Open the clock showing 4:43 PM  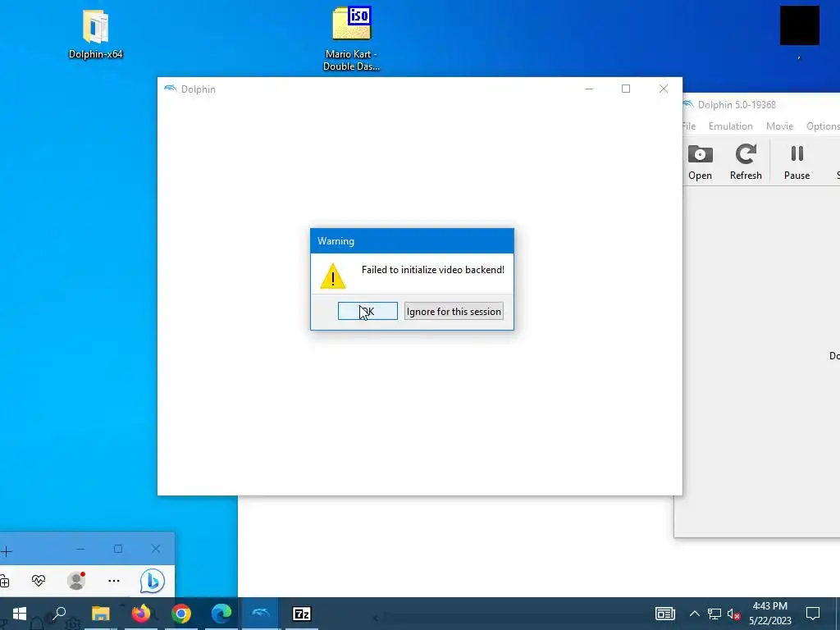[769, 614]
